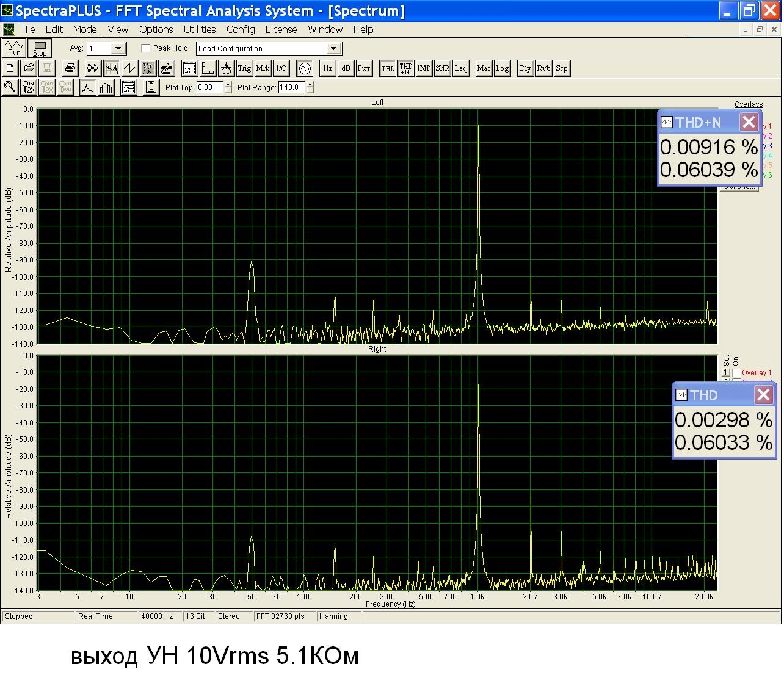The height and width of the screenshot is (675, 784).
Task: Select the magnifier zoom tool
Action: coord(10,87)
